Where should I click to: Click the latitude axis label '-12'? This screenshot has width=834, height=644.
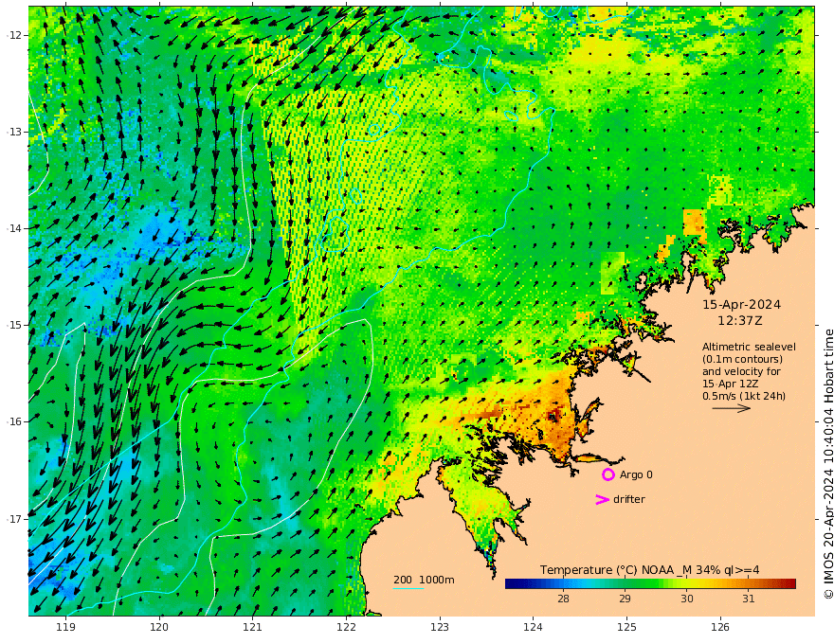pos(14,35)
